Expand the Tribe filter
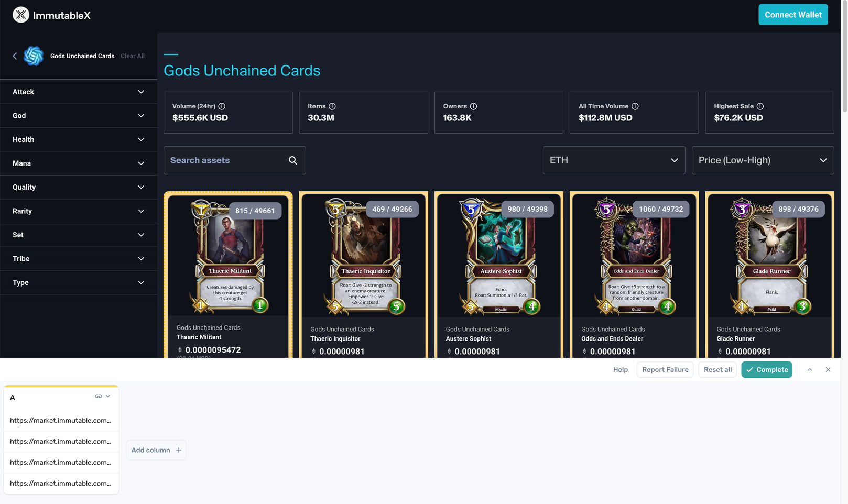Screen dimensions: 848x504 click(x=79, y=259)
